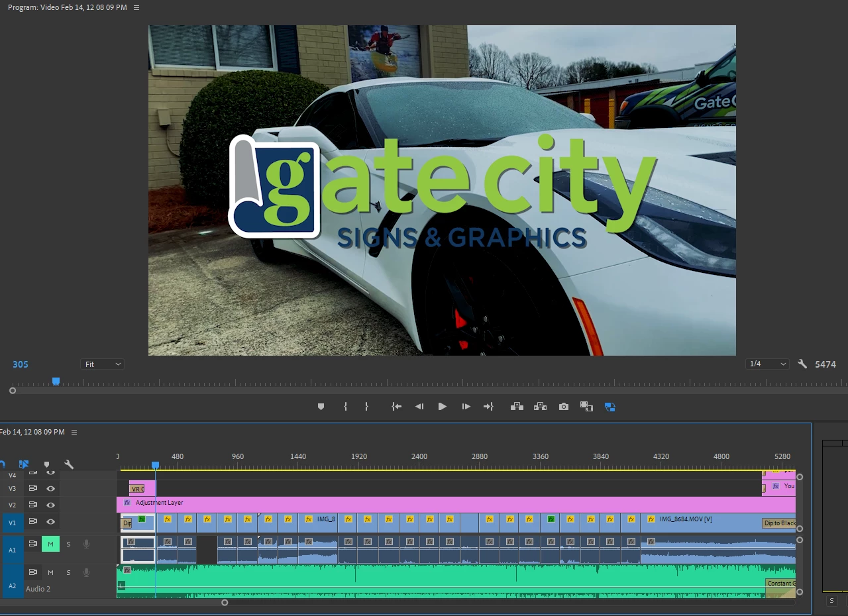Export a frame with the camera icon
848x616 pixels.
[x=564, y=407]
